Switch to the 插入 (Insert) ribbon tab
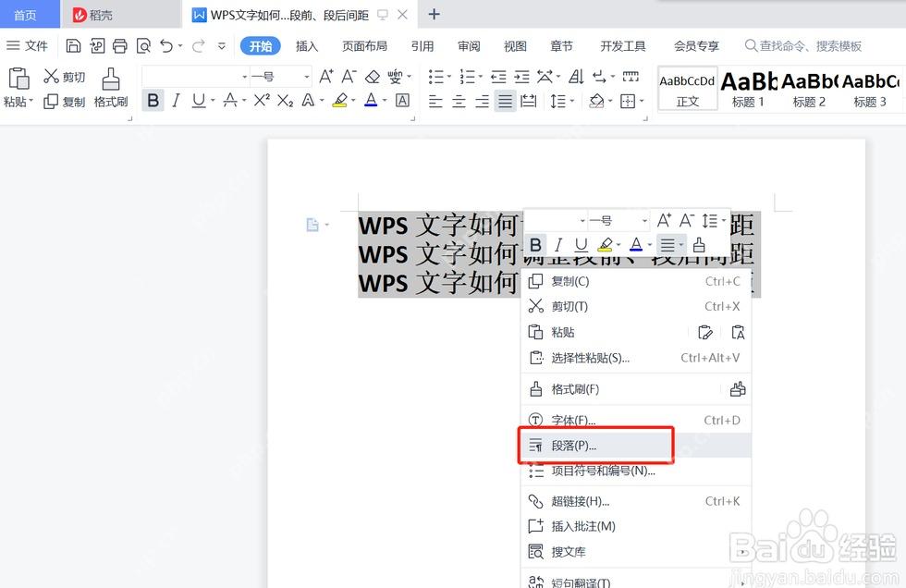Screen dimensions: 906x588 307,45
